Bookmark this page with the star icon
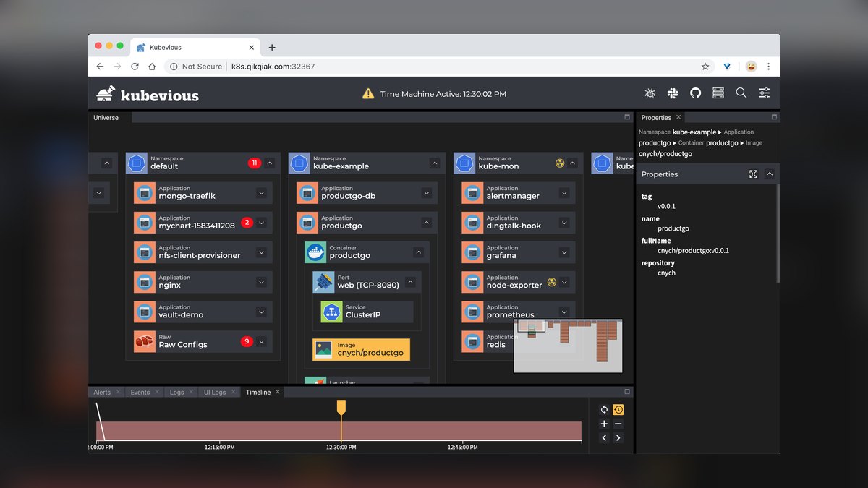 (705, 67)
